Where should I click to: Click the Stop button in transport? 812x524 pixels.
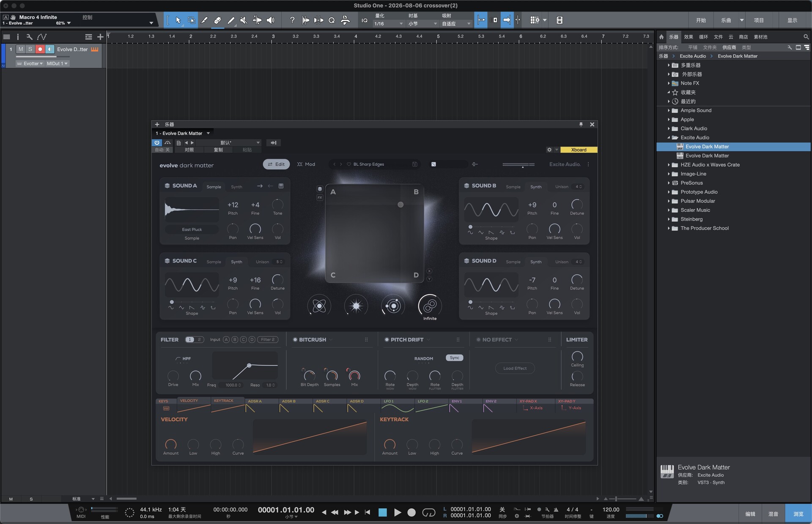click(382, 512)
